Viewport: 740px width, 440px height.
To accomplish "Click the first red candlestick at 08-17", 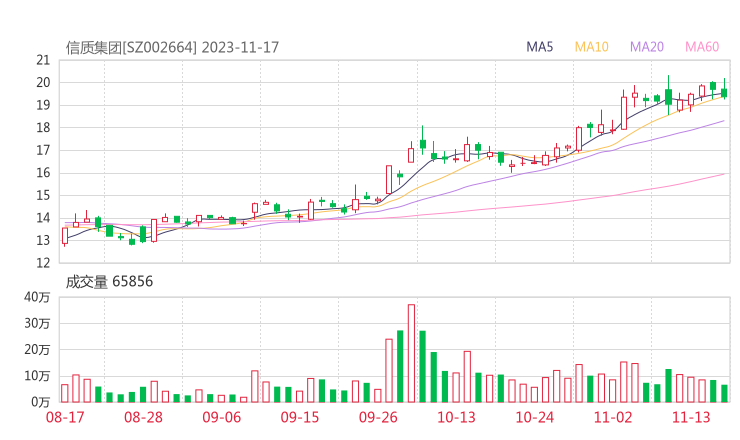I will point(65,236).
